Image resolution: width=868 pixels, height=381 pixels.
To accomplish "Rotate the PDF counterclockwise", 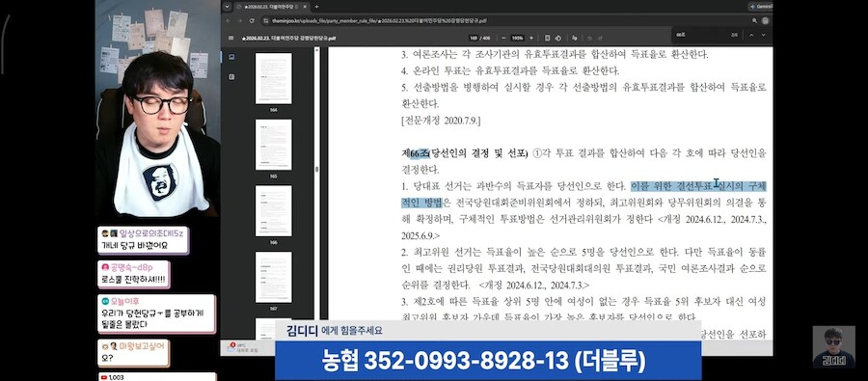I will 558,38.
